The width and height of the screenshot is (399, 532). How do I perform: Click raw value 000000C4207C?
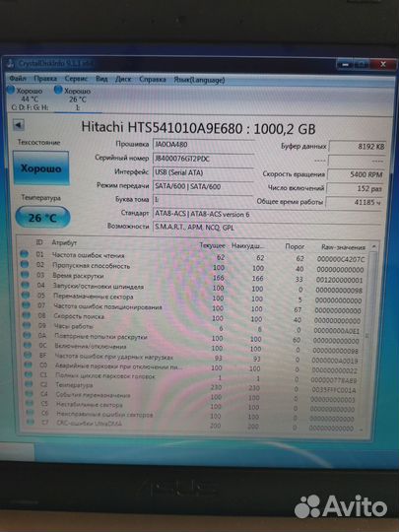click(x=341, y=259)
